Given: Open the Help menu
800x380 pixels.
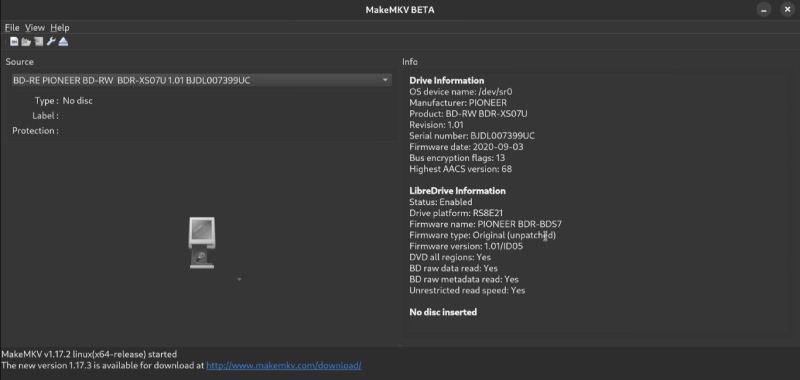Looking at the screenshot, I should tap(60, 28).
